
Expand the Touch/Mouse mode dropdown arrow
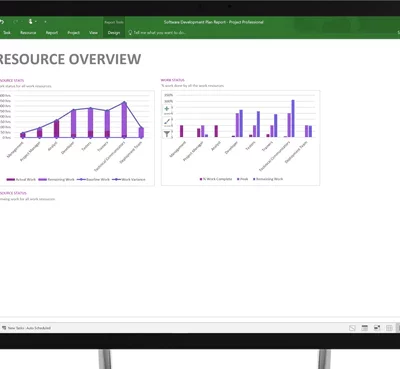click(36, 22)
